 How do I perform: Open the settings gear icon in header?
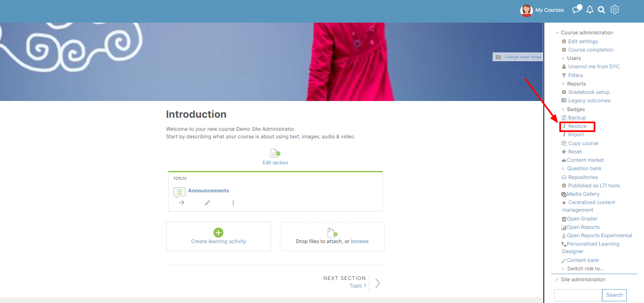pyautogui.click(x=615, y=9)
